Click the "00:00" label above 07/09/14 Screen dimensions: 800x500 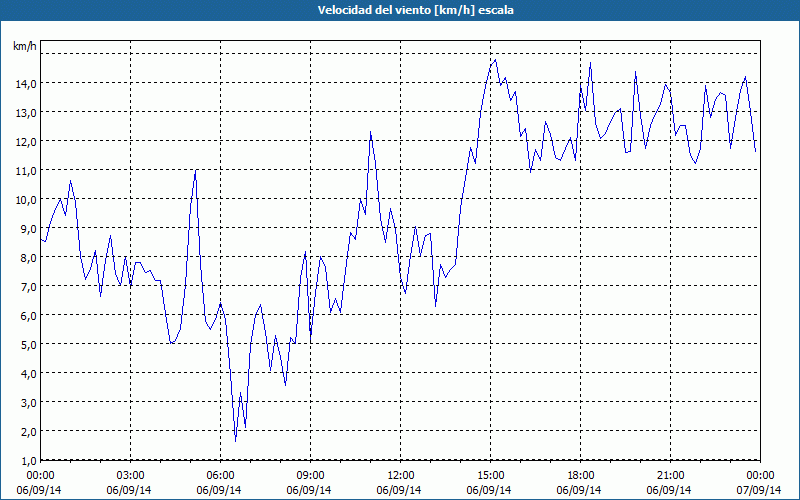pyautogui.click(x=761, y=476)
